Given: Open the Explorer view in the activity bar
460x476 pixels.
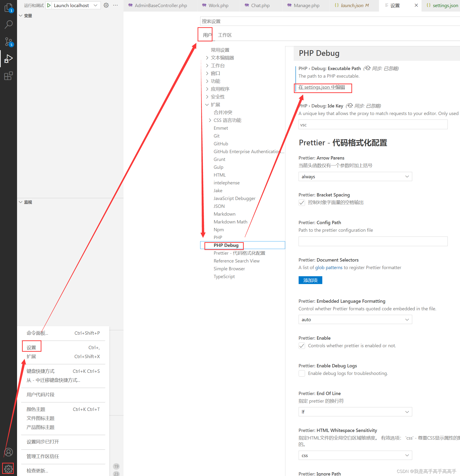Looking at the screenshot, I should point(8,7).
